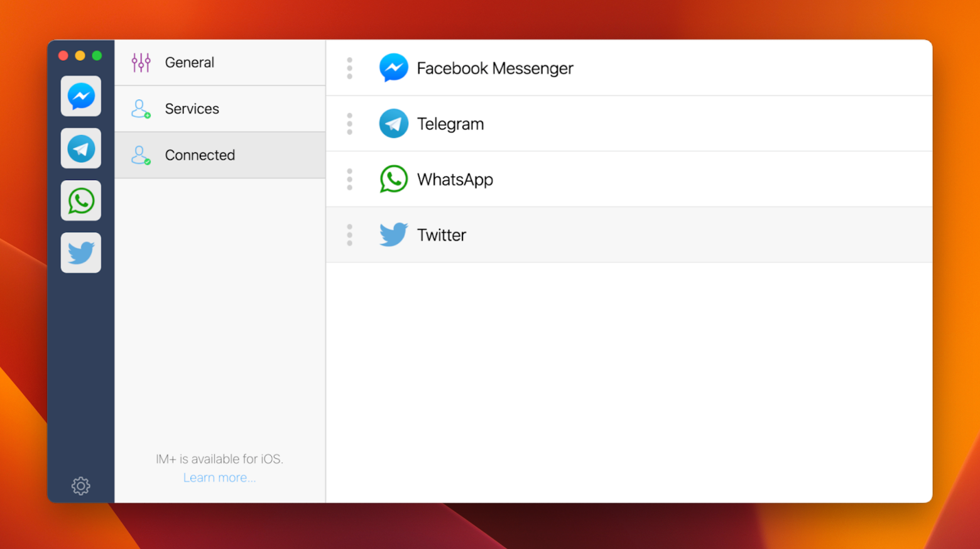Click the WhatsApp logo in the list
980x549 pixels.
(x=394, y=179)
